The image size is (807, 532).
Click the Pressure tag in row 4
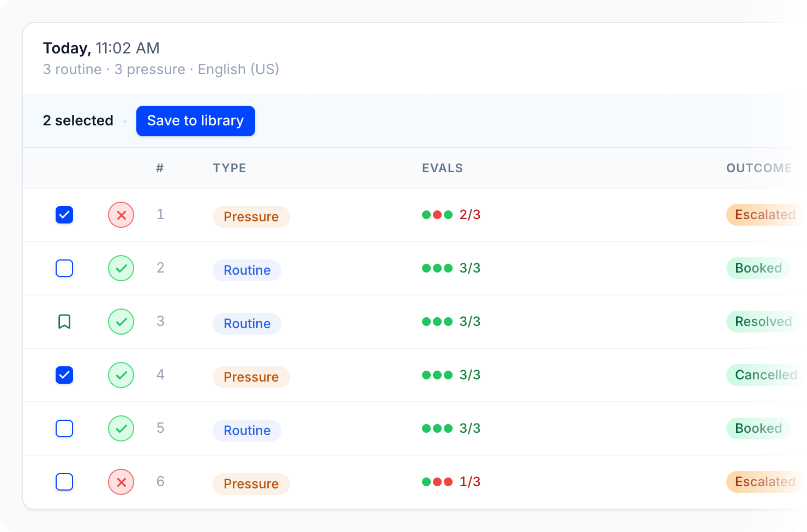pos(251,377)
